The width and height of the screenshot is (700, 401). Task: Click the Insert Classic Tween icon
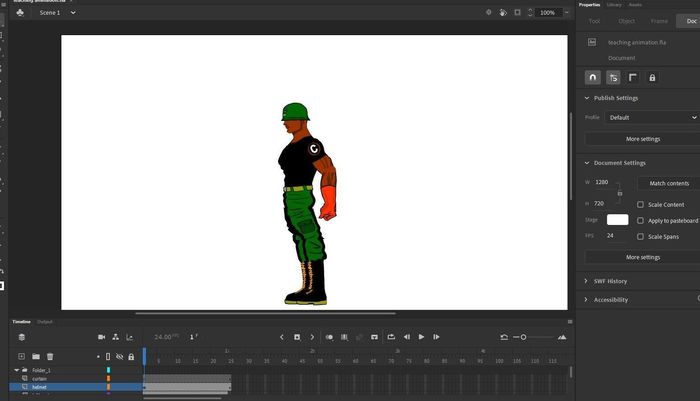[374, 337]
